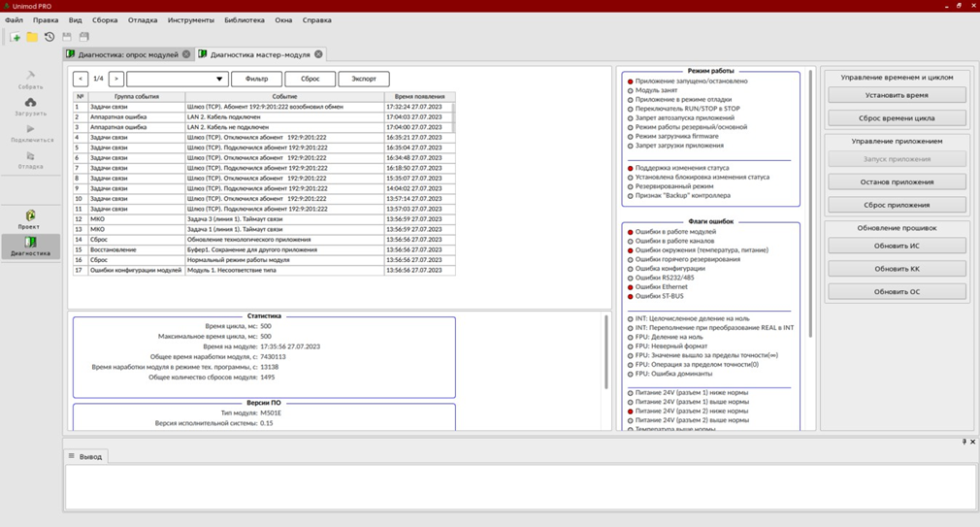This screenshot has width=980, height=527.
Task: Click the Экспорт button
Action: click(364, 79)
